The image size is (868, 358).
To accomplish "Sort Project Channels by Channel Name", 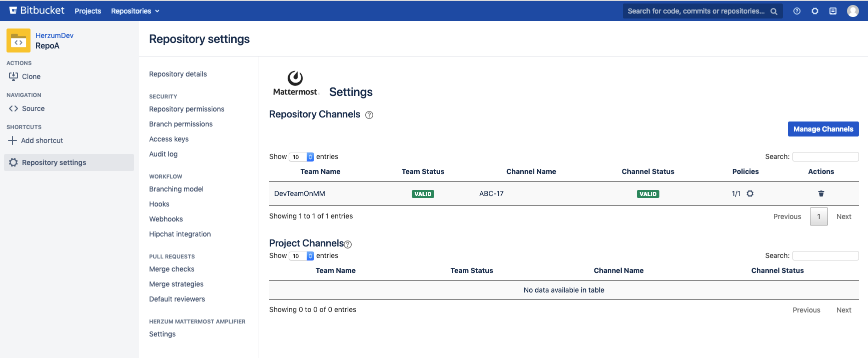I will point(619,270).
